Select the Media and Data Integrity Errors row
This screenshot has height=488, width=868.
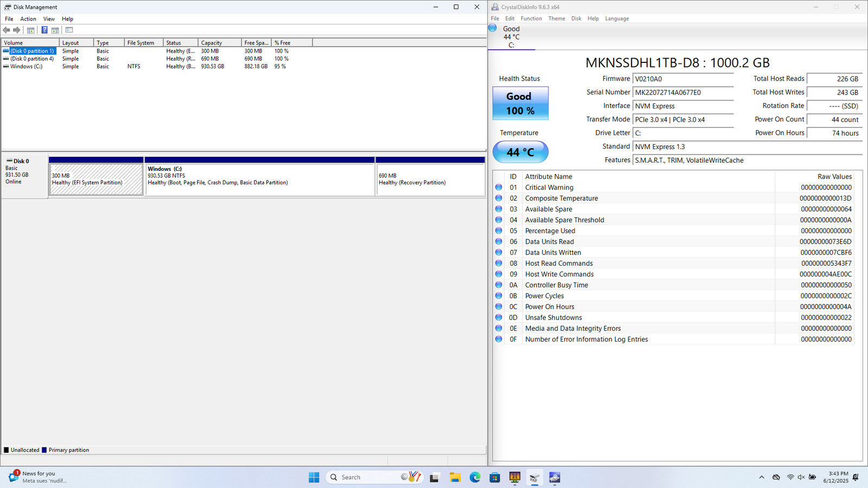click(673, 328)
